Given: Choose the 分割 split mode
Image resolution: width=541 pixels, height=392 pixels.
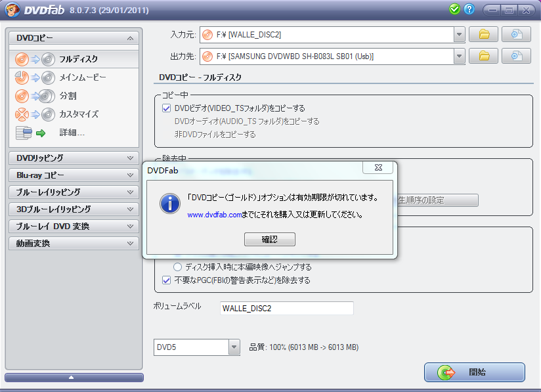Looking at the screenshot, I should coord(74,96).
